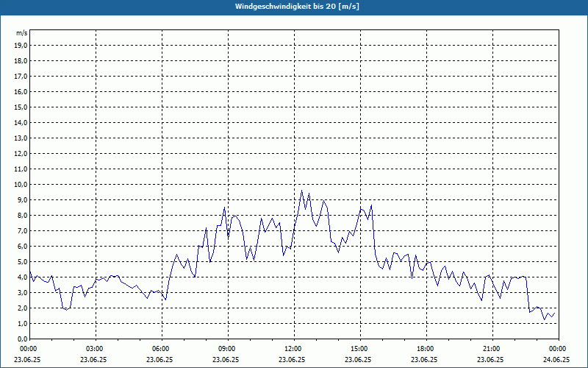Pick the "5,0" y-axis tick label
588x368 pixels.
click(x=22, y=262)
